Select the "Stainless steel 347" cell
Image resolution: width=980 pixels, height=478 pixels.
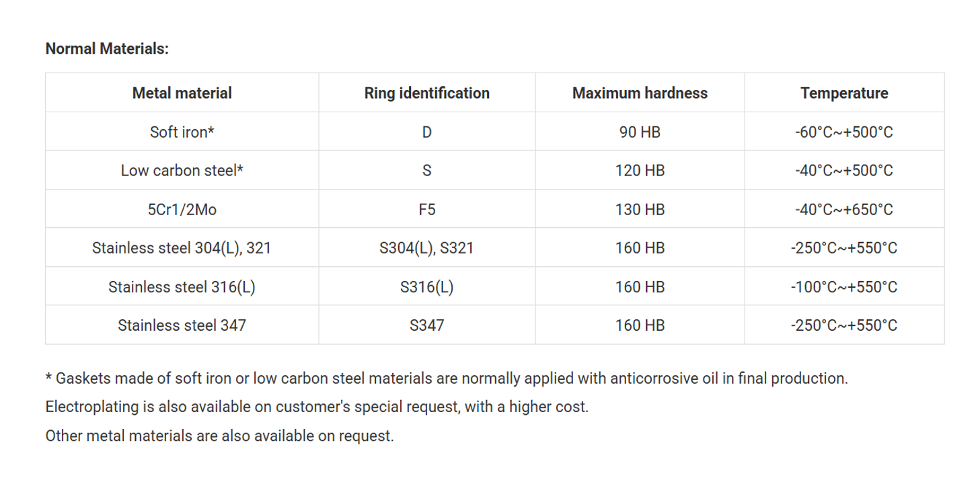point(182,325)
